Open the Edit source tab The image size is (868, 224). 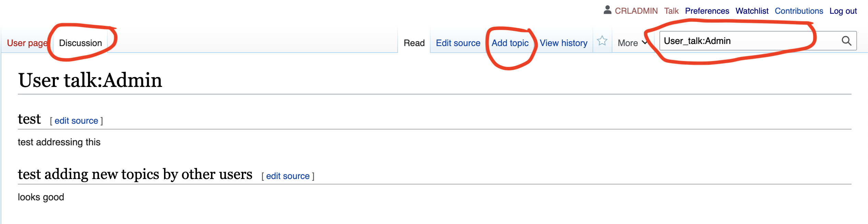[458, 43]
